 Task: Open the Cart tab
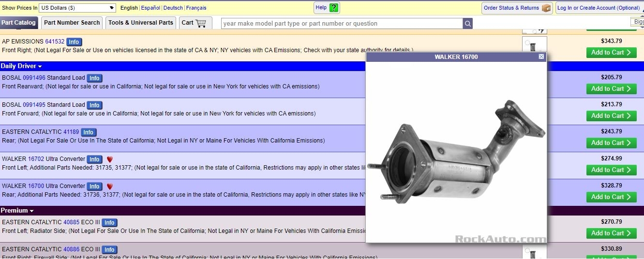click(195, 23)
